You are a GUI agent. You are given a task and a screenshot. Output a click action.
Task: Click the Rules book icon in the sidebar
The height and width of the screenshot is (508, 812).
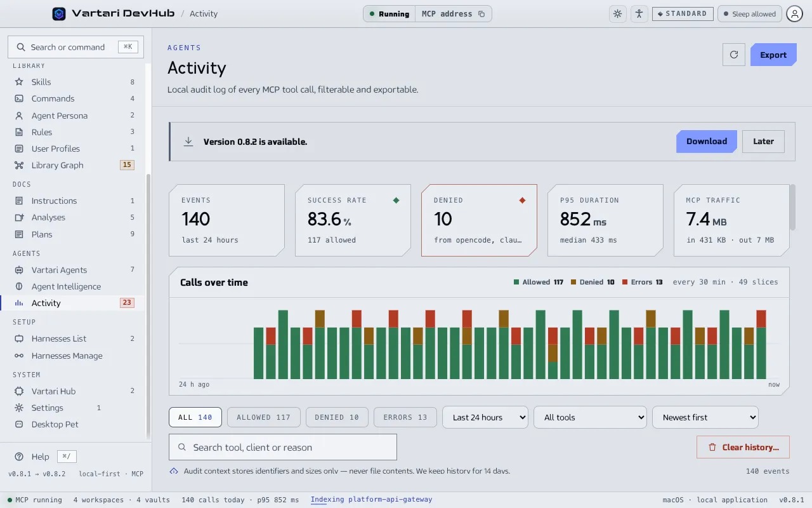[19, 132]
